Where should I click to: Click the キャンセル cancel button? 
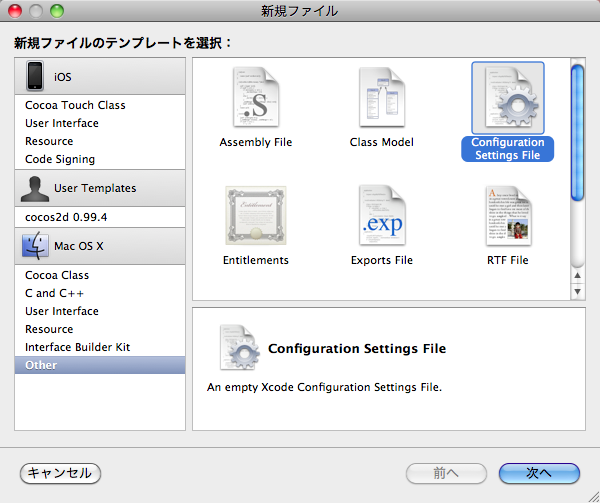[x=60, y=473]
